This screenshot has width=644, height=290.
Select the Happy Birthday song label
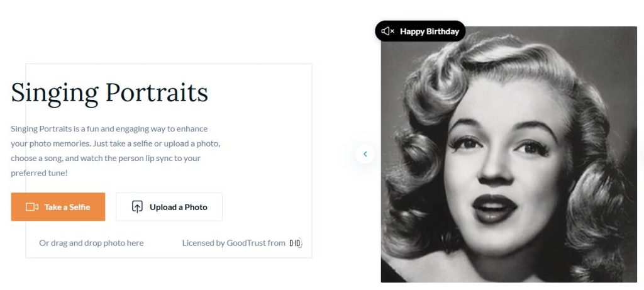click(429, 31)
